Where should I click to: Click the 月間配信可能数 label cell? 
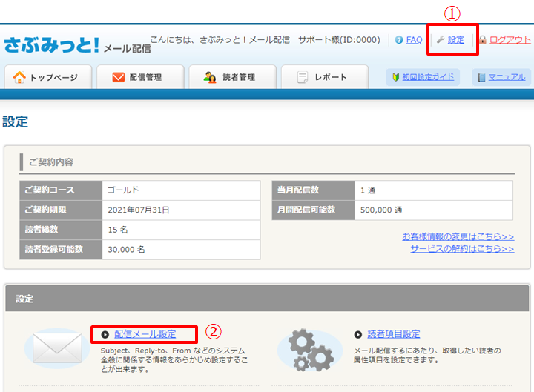coord(313,210)
